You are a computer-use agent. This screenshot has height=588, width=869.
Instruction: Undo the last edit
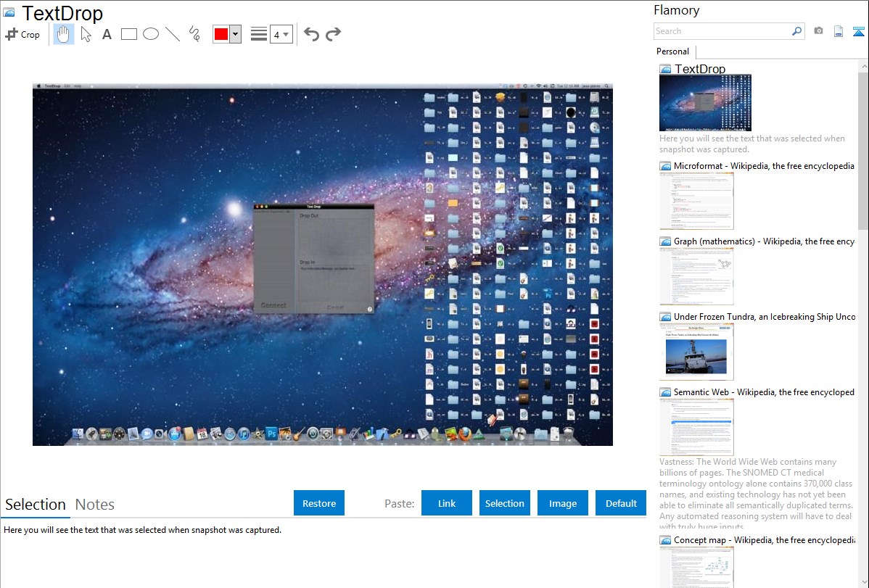tap(311, 34)
